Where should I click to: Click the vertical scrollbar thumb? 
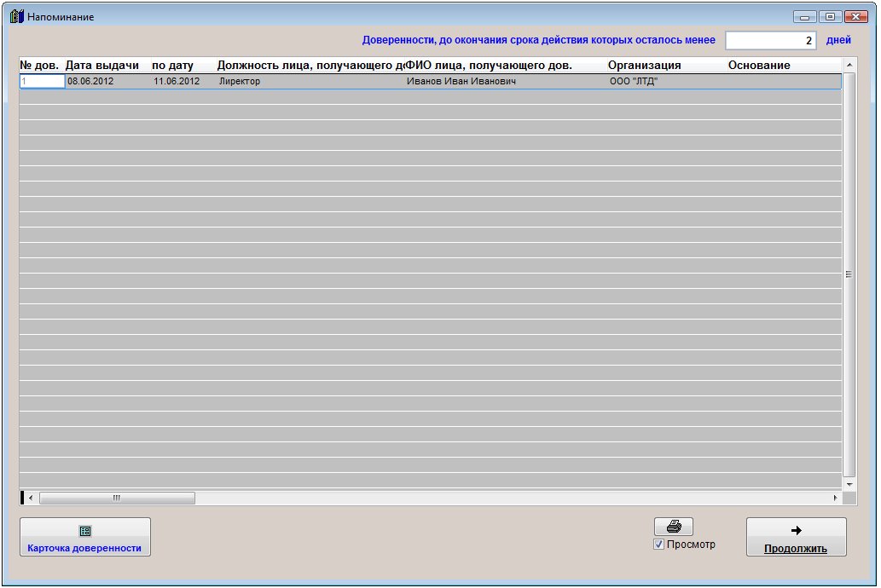(849, 274)
